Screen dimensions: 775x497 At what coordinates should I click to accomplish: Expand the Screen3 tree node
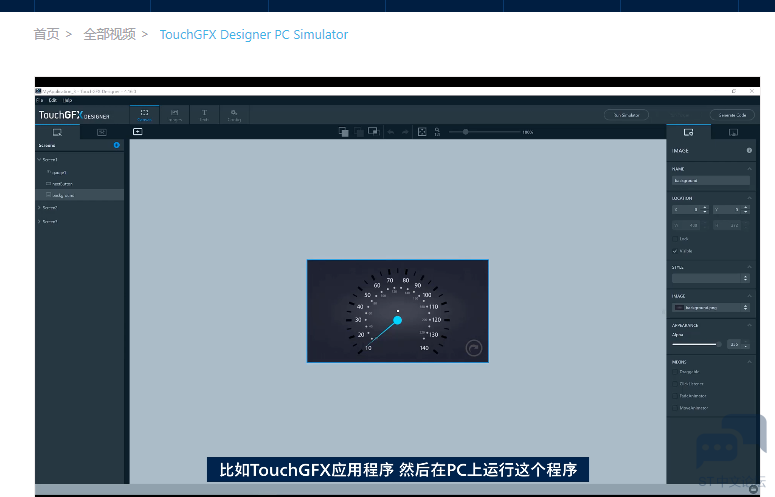(39, 222)
